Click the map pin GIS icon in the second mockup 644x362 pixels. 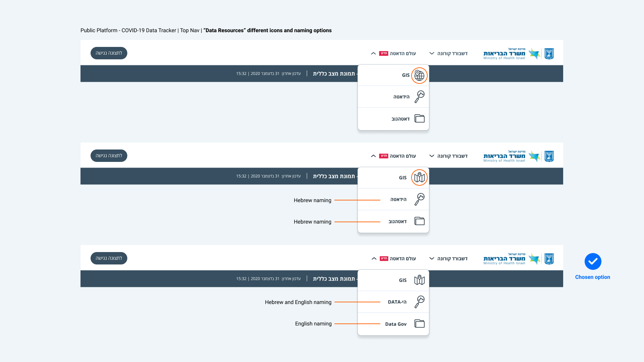(419, 178)
